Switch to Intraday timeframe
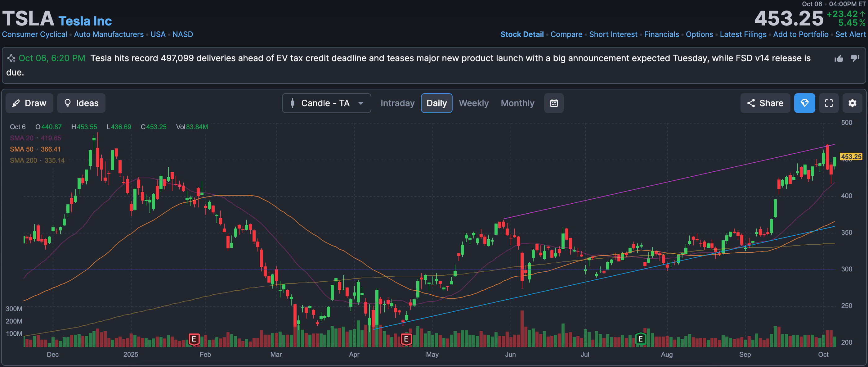 (x=397, y=103)
